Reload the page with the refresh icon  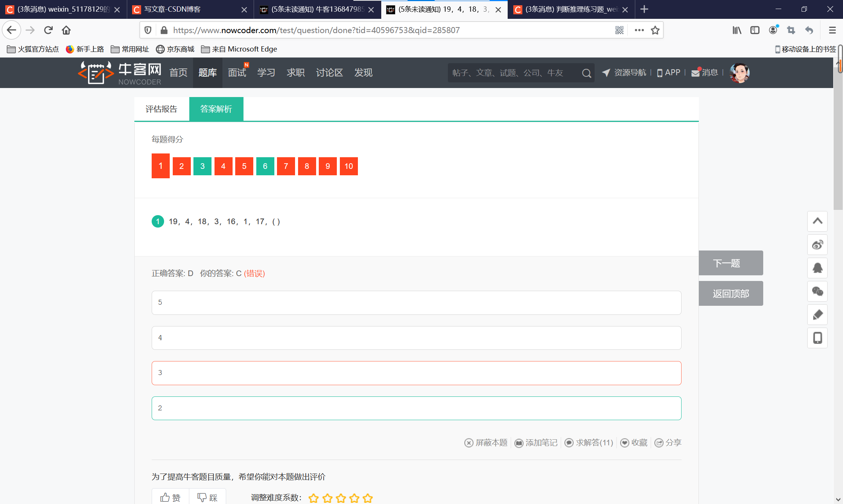48,30
